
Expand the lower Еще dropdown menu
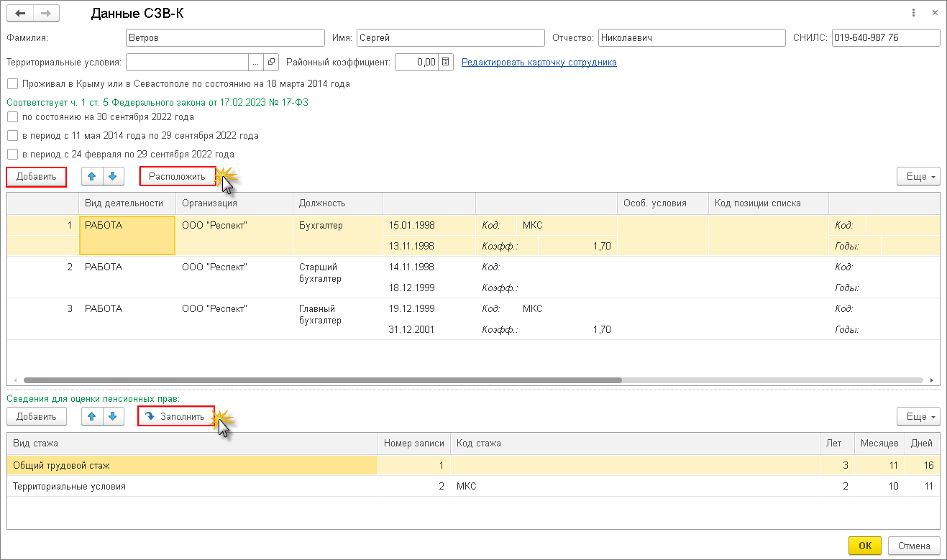pos(918,416)
